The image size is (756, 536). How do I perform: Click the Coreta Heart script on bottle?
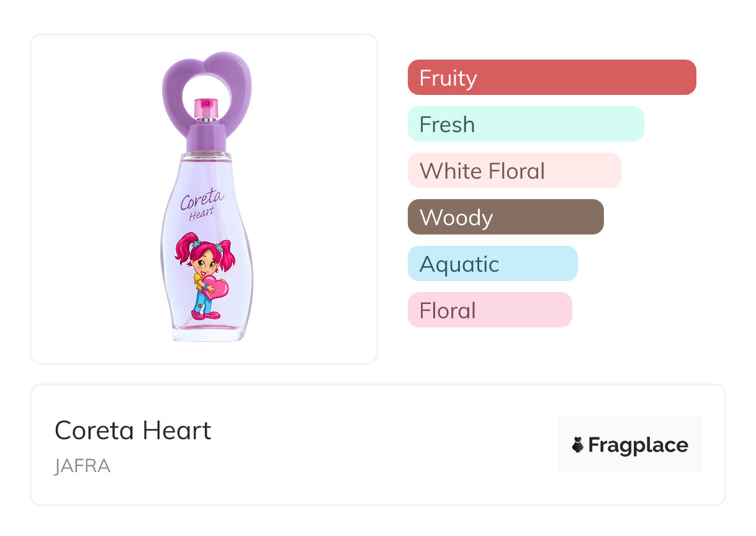(202, 203)
